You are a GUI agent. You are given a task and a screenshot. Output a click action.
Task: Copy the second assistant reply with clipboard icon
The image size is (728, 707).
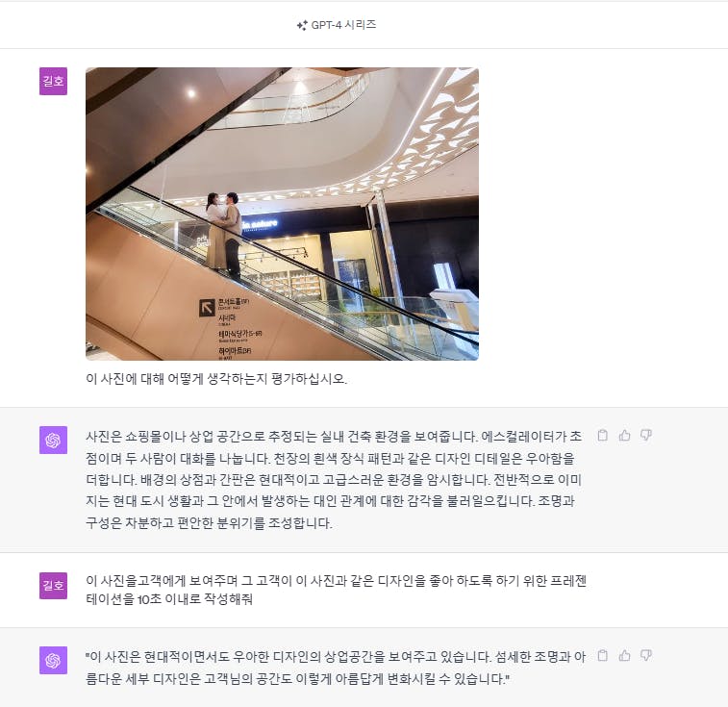tap(603, 655)
